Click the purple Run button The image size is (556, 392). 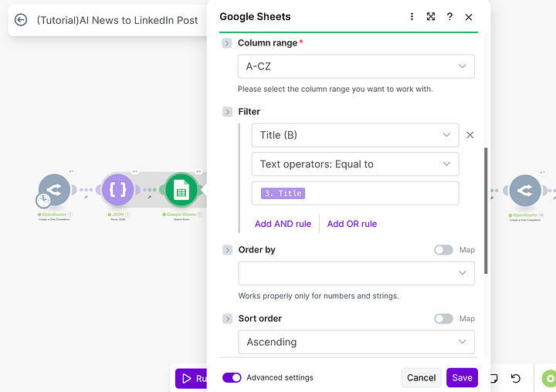tap(192, 379)
